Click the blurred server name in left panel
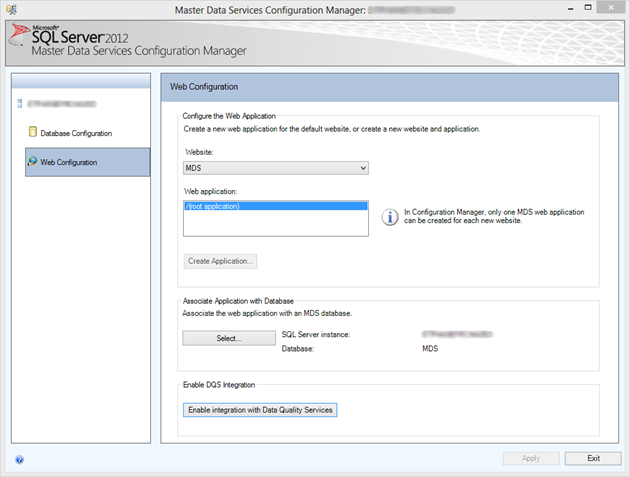 coord(61,104)
